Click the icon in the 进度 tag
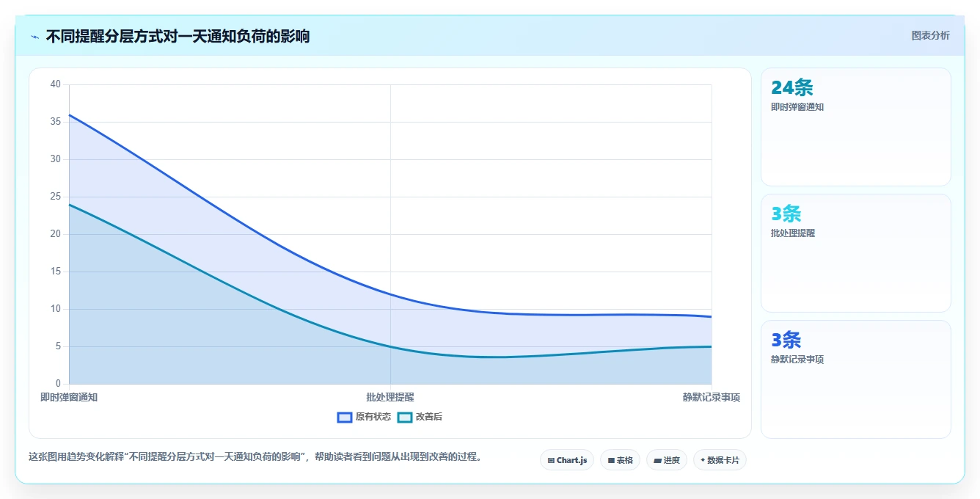Screen dimensions: 980x499 click(x=658, y=461)
